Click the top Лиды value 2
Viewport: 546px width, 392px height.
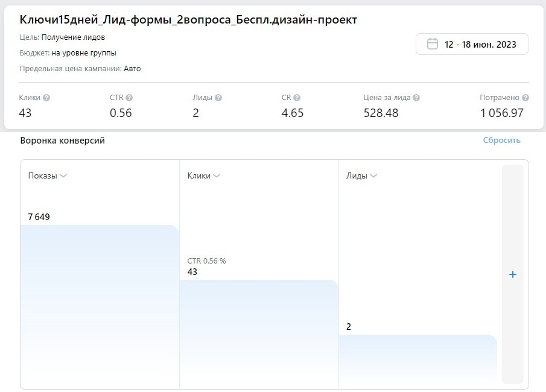coord(195,113)
